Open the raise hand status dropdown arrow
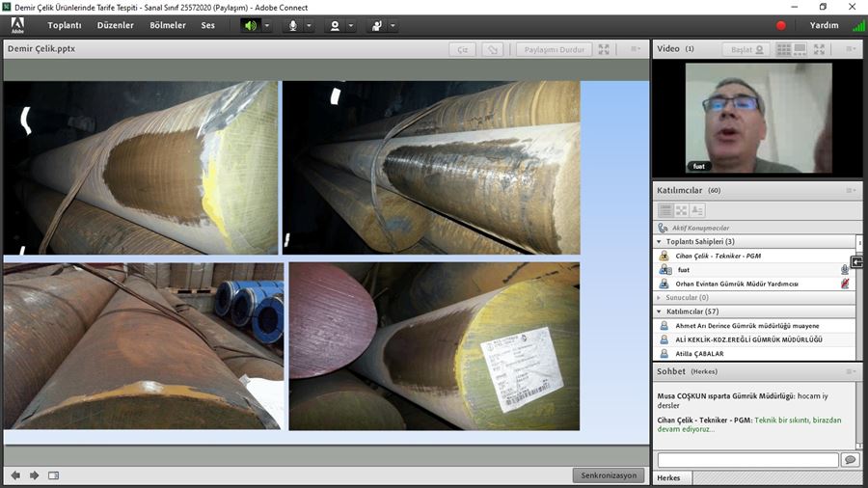868x488 pixels. (393, 25)
